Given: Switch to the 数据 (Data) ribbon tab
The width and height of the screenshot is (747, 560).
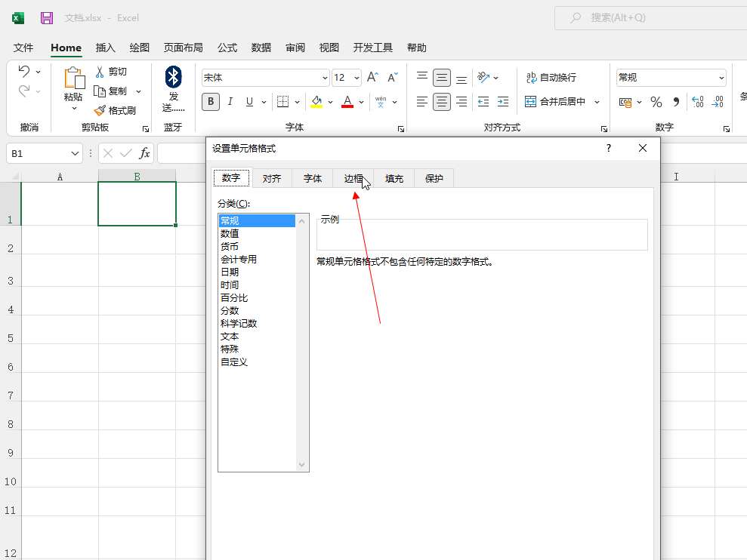Looking at the screenshot, I should click(x=261, y=48).
